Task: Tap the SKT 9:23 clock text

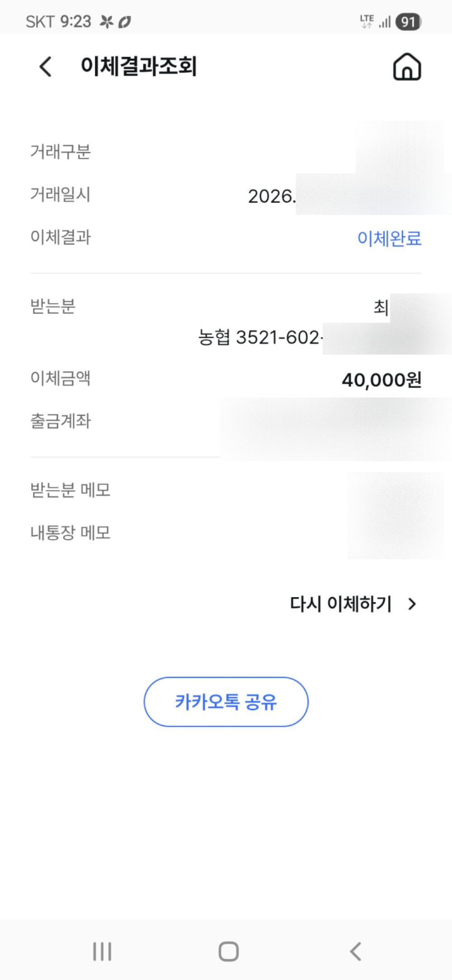Action: coord(58,22)
